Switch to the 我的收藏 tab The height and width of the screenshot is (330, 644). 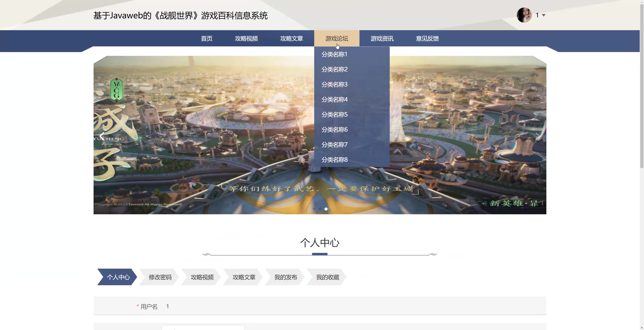tap(328, 277)
